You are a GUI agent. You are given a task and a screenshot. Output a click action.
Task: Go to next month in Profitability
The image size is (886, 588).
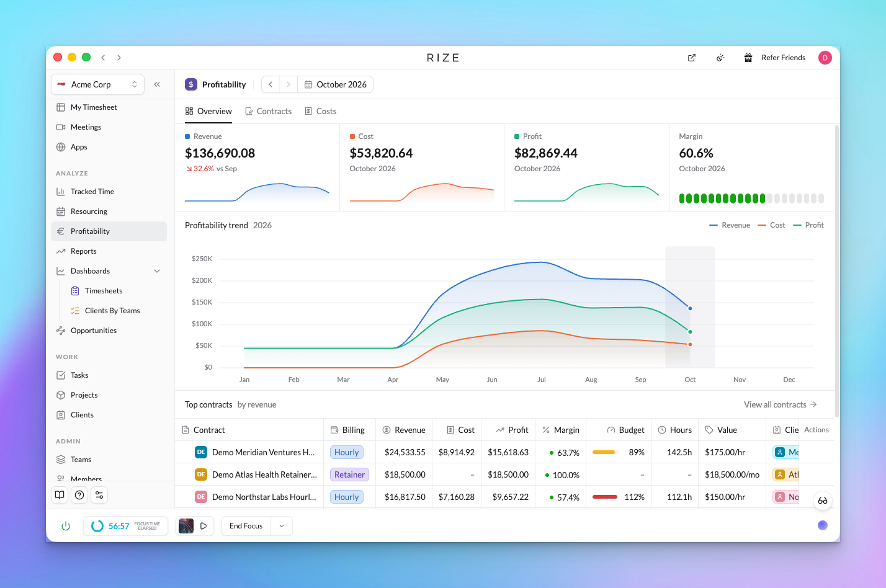pyautogui.click(x=289, y=84)
